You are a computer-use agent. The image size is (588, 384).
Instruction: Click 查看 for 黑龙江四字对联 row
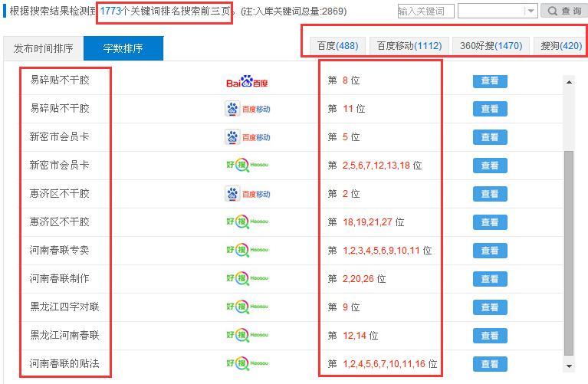click(x=490, y=307)
